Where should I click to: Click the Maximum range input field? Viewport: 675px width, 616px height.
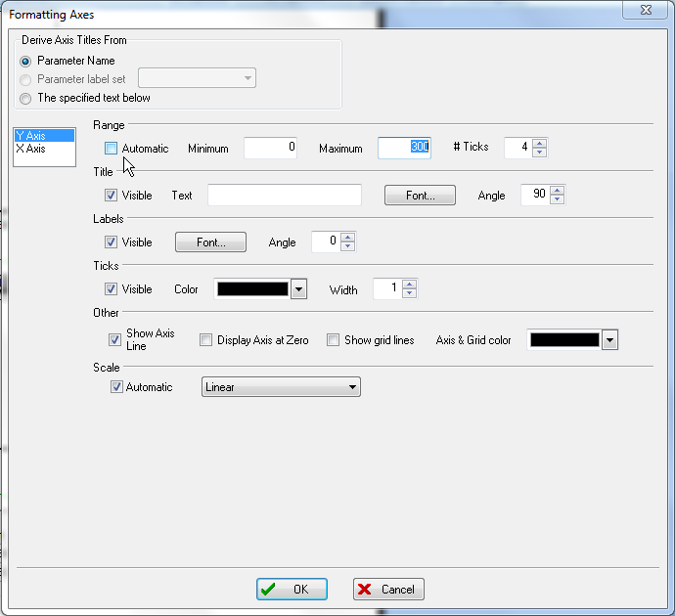[x=404, y=148]
